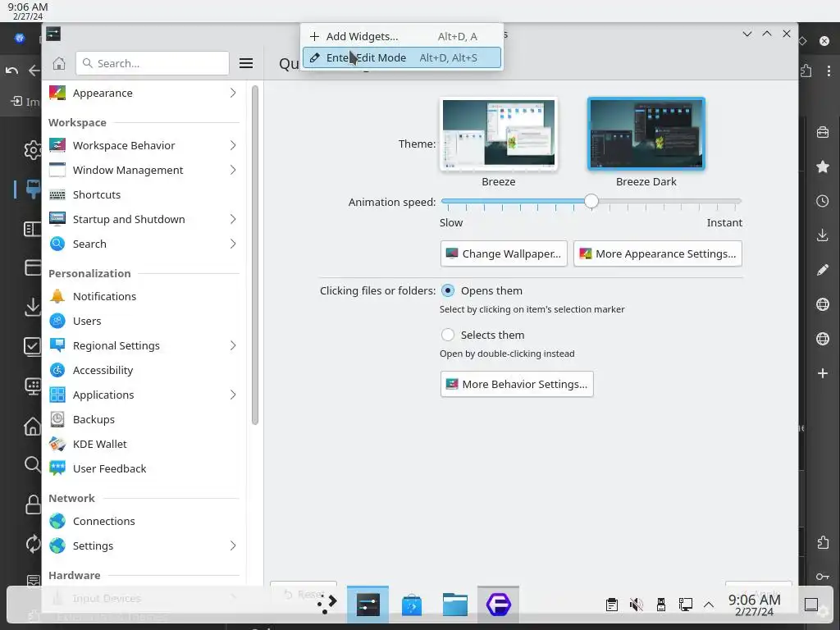Open gear icon in browser left sidebar
The width and height of the screenshot is (840, 630).
[x=32, y=150]
